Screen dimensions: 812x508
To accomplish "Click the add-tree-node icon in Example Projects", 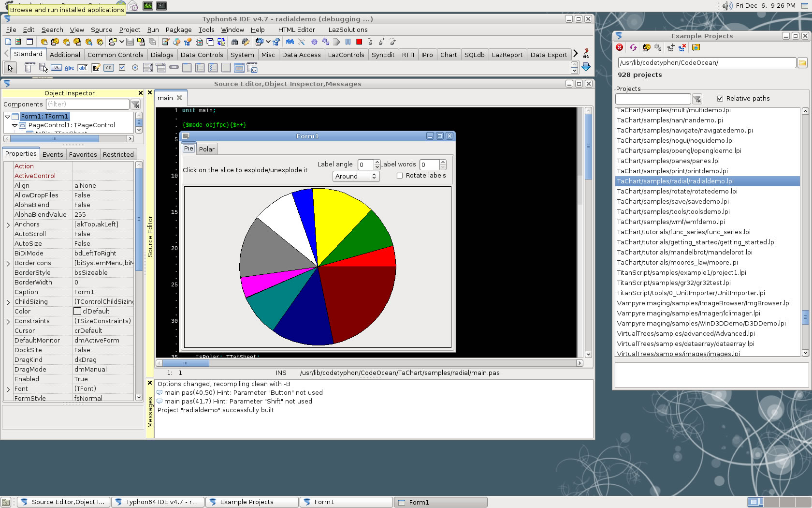I will (671, 47).
